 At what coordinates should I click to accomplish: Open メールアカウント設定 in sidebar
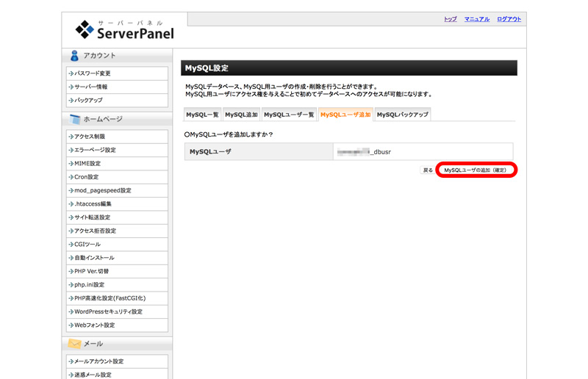(117, 361)
